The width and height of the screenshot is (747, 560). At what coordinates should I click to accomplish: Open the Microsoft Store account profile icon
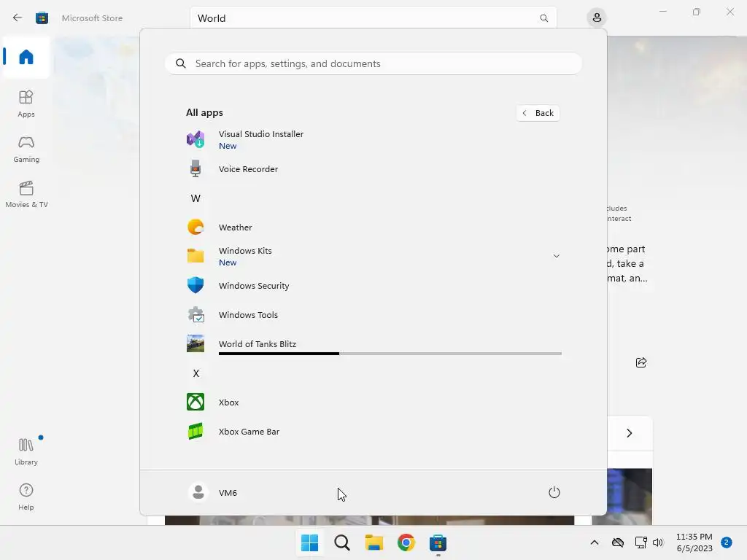pyautogui.click(x=597, y=18)
